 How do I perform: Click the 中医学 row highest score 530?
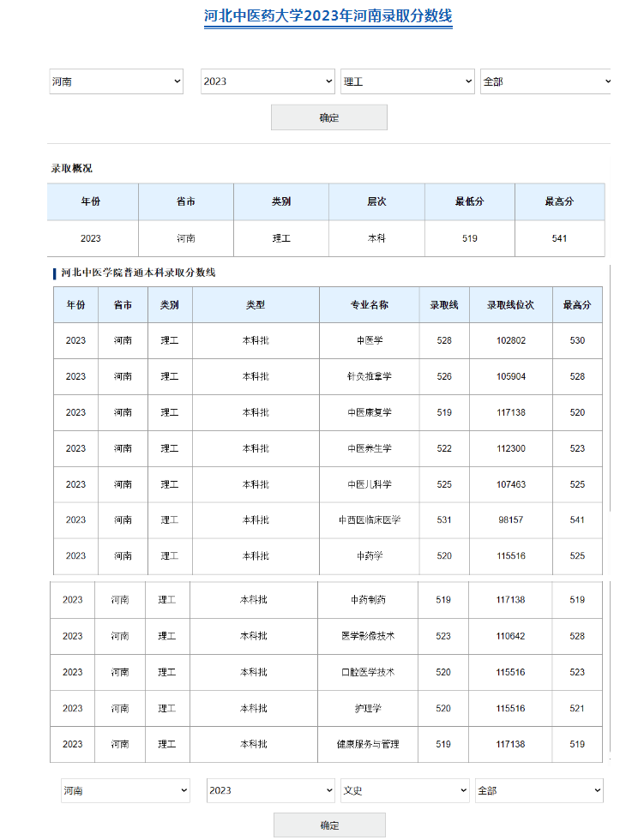tap(577, 341)
